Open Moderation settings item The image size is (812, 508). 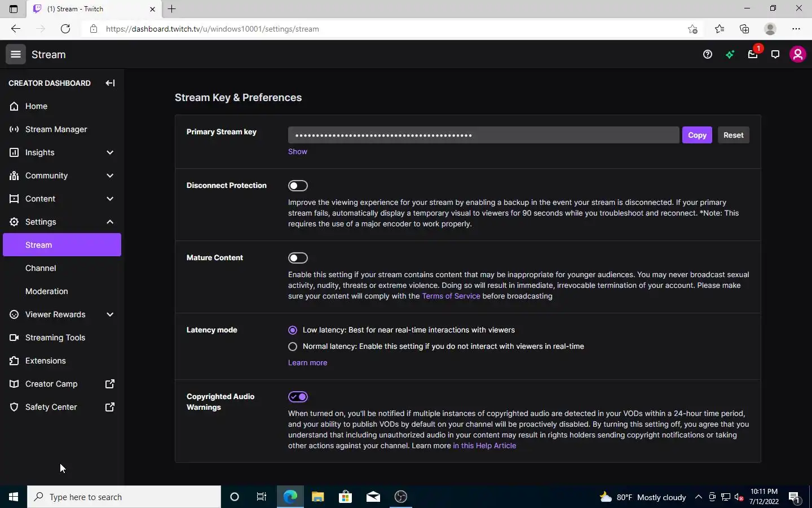point(62,291)
